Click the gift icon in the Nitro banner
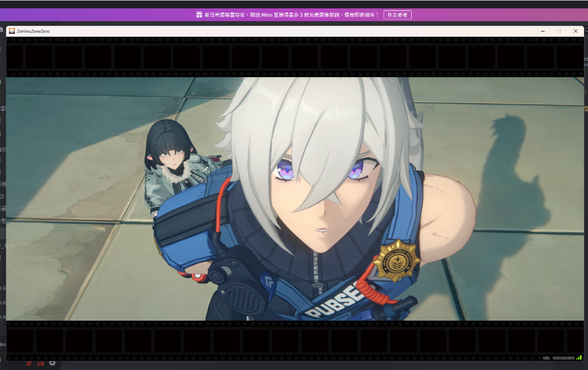588x370 pixels. 199,14
